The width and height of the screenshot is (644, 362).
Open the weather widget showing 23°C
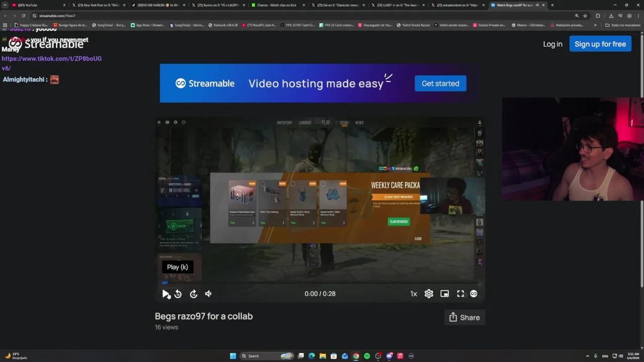(16, 356)
